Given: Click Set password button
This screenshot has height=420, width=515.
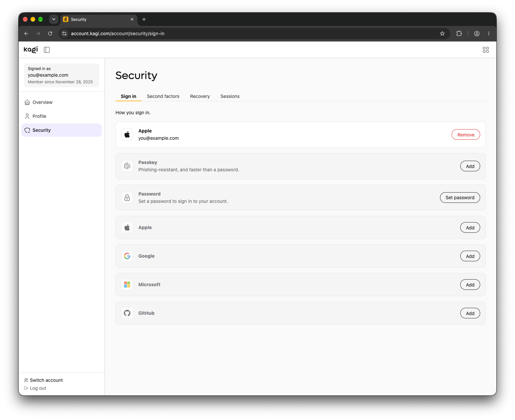Looking at the screenshot, I should click(x=460, y=198).
